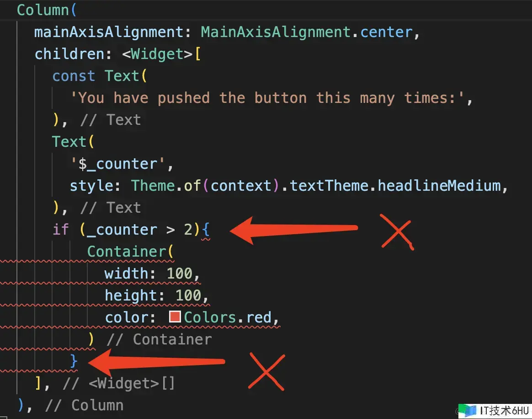Click the red X mark near closing brace

pos(267,371)
